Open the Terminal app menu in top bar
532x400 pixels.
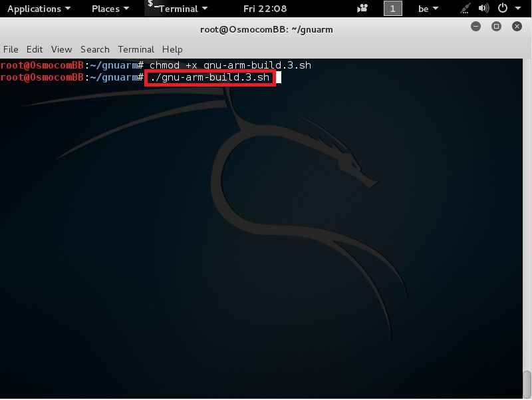pyautogui.click(x=183, y=9)
